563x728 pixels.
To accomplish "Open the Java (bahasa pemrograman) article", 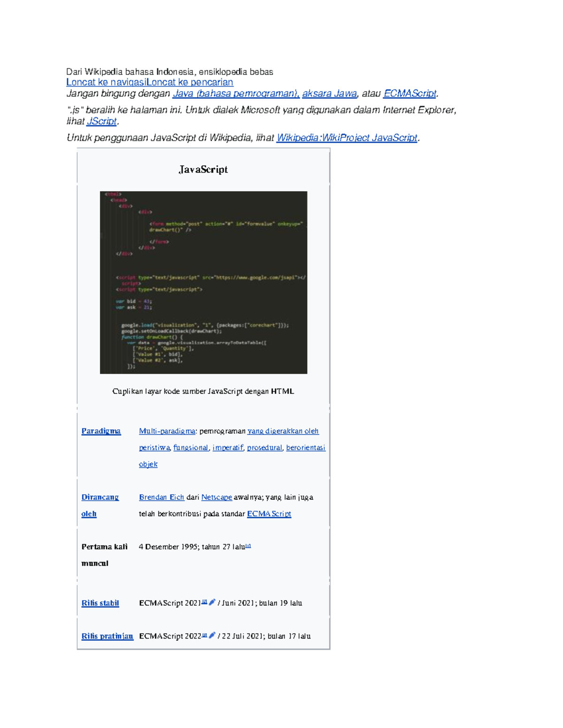I will pyautogui.click(x=236, y=93).
